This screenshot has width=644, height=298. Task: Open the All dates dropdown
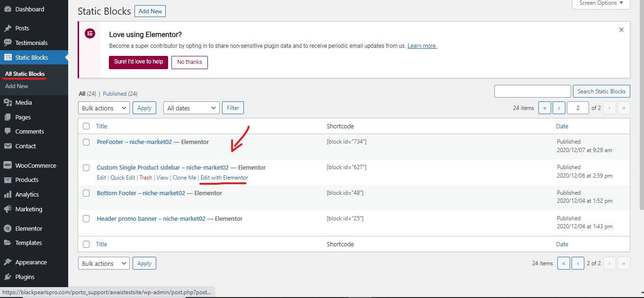(x=191, y=108)
